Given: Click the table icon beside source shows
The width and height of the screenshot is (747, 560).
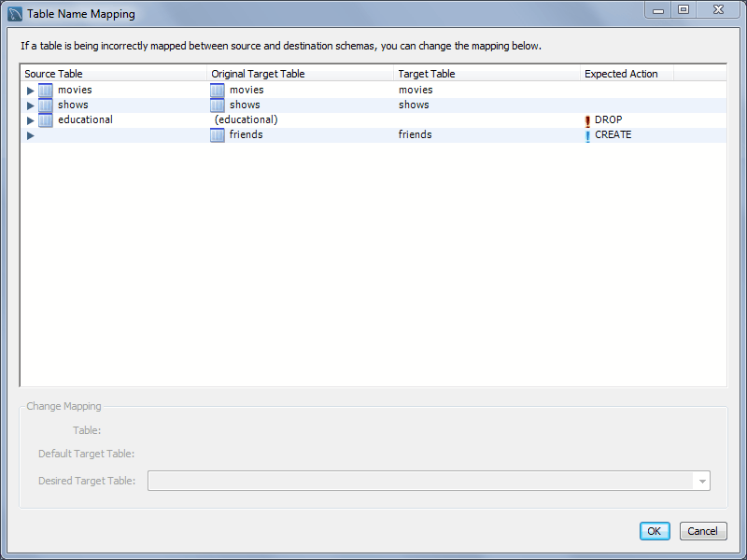Looking at the screenshot, I should click(x=46, y=105).
